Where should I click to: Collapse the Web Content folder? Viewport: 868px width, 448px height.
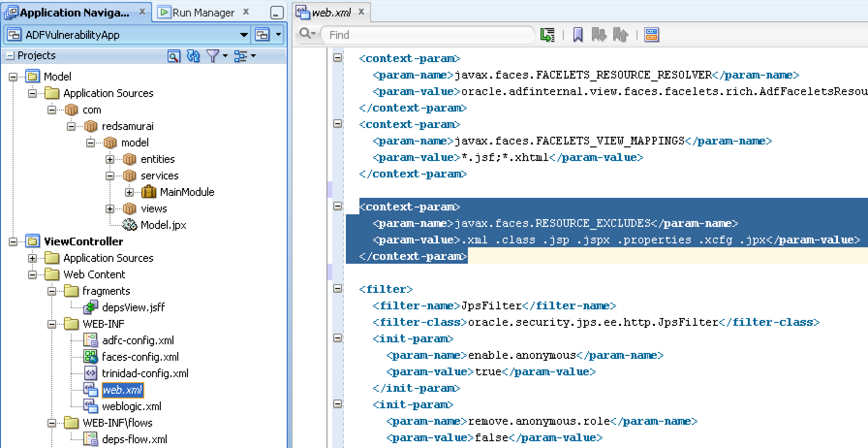coord(32,274)
